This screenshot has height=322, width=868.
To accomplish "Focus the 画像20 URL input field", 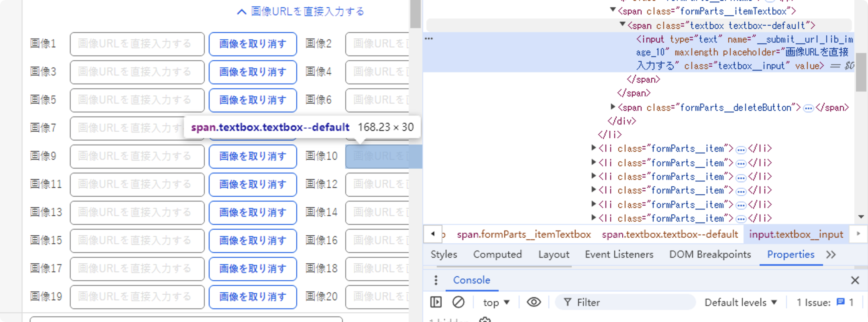I will [x=377, y=297].
